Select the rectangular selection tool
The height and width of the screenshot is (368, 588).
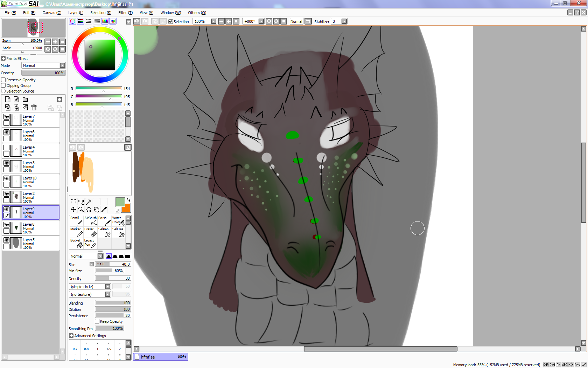[x=73, y=202]
